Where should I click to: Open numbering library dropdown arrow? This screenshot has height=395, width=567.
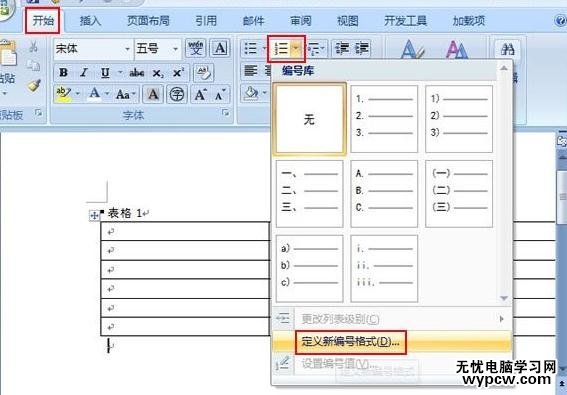[297, 48]
